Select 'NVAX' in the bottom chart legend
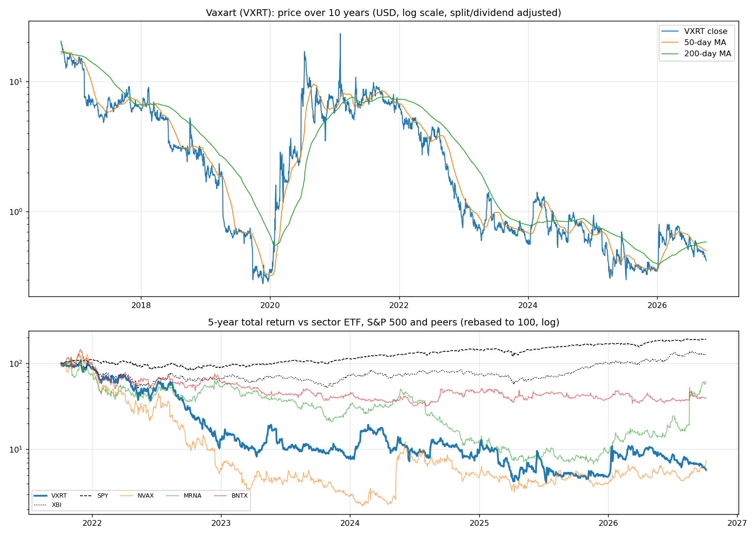 point(145,496)
